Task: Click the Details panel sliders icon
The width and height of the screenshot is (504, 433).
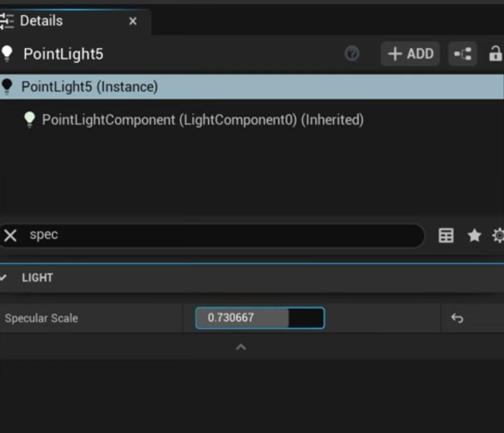Action: 7,21
